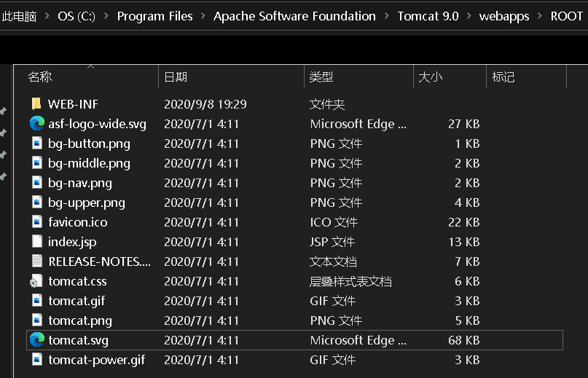
Task: Click the image icon of tomcat.png
Action: pos(36,320)
